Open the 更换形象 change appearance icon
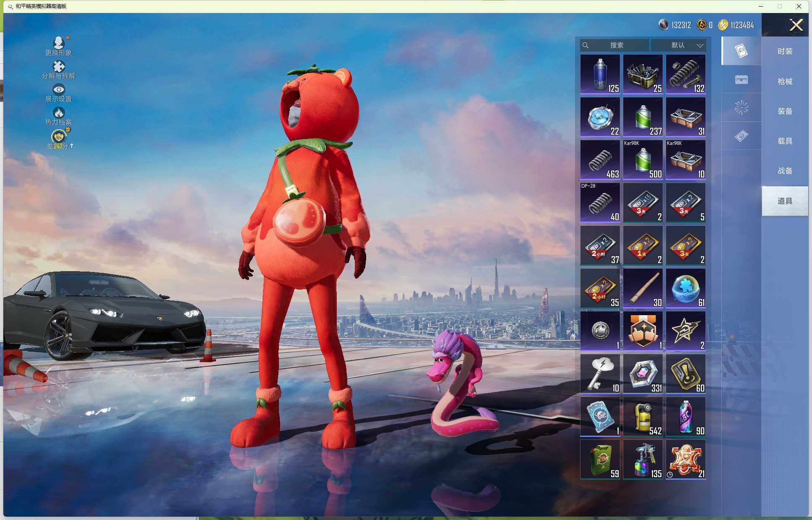812x520 pixels. click(x=58, y=43)
